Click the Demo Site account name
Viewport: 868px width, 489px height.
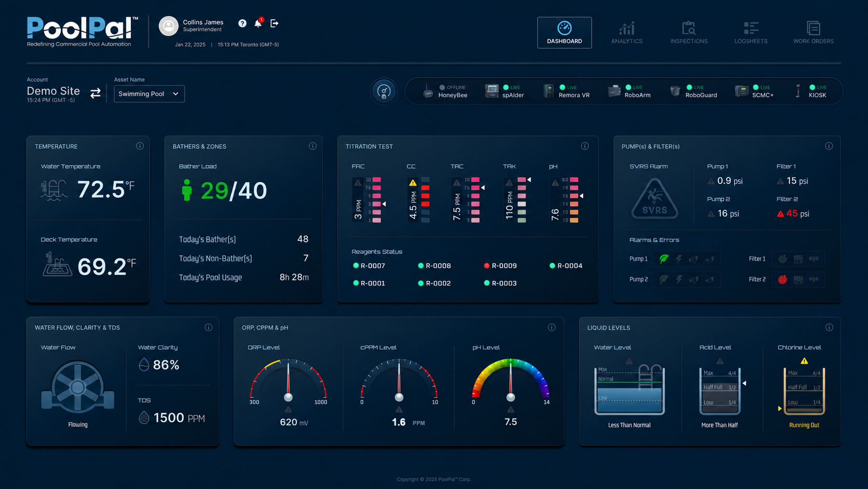[x=53, y=91]
